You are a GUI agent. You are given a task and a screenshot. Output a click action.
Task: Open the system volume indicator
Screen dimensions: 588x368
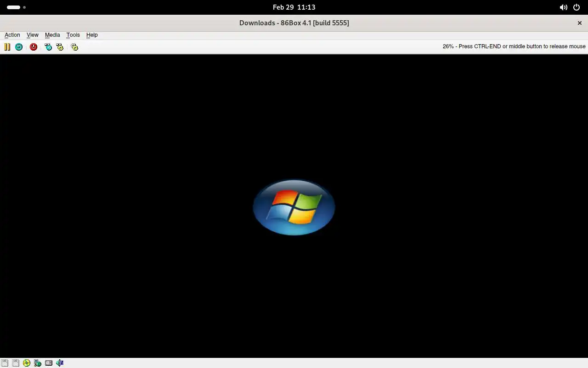coord(564,7)
